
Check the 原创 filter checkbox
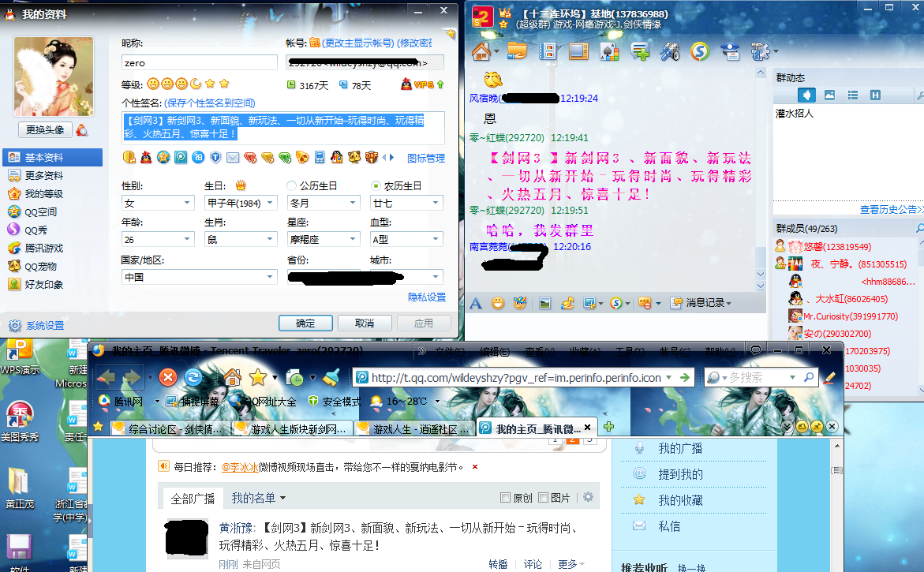(x=506, y=498)
